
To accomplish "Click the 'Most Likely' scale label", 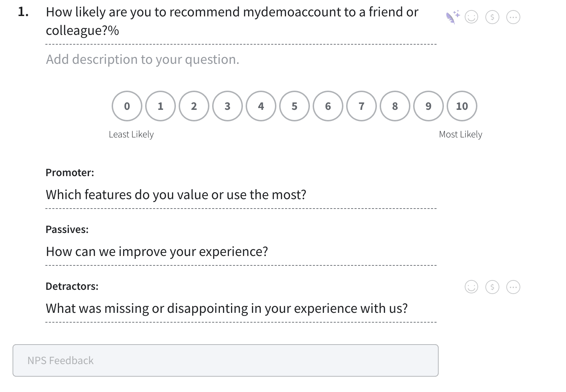I will 460,134.
